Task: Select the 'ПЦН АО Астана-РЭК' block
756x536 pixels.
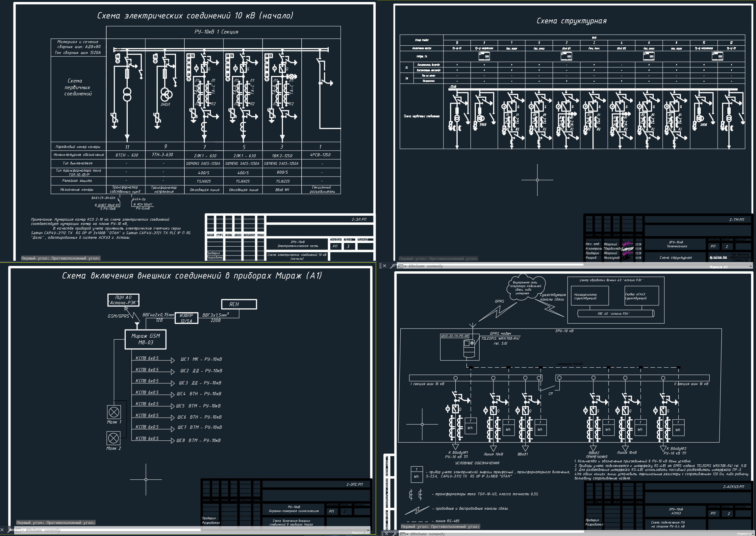Action: (x=123, y=300)
